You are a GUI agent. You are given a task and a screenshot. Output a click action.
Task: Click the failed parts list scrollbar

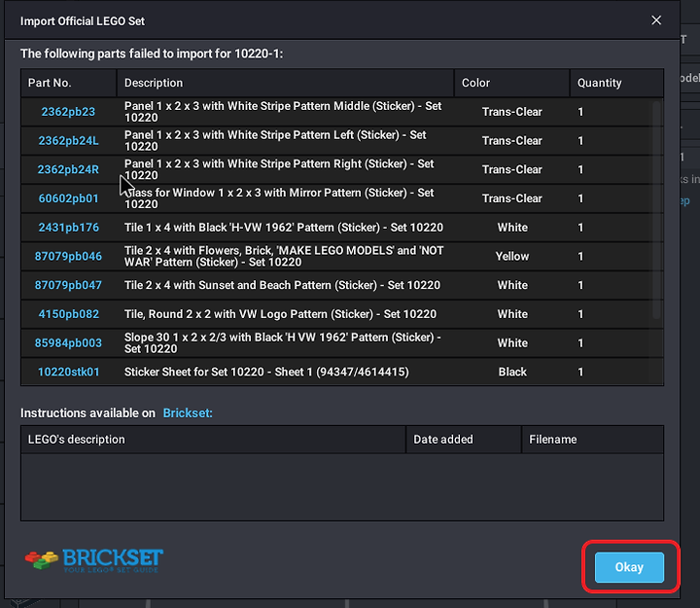[x=656, y=209]
